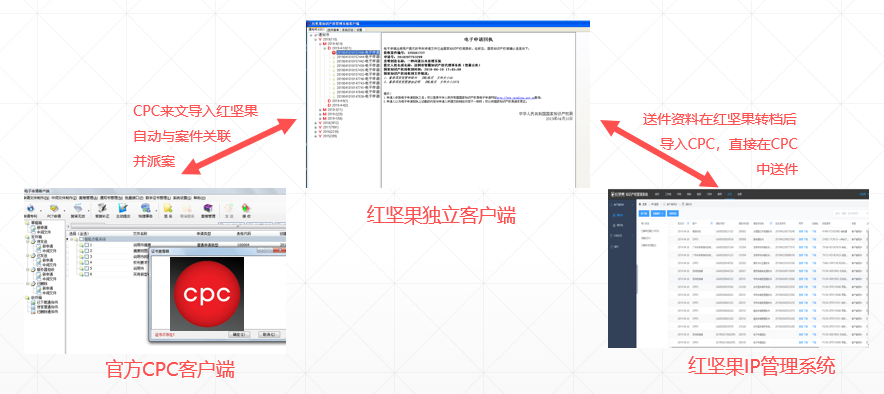884x394 pixels.
Task: Click the 取消 button in certificate dialog
Action: click(x=269, y=334)
